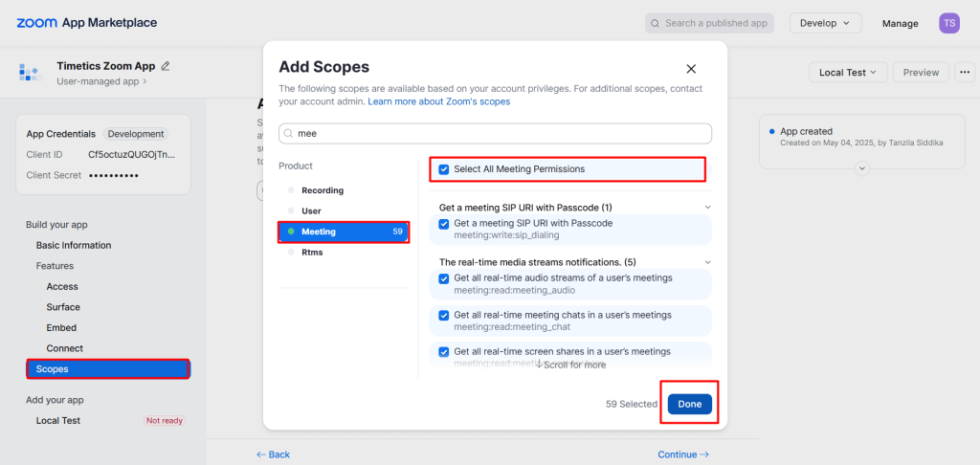Toggle Select All Meeting Permissions checkbox
The image size is (980, 465).
444,168
